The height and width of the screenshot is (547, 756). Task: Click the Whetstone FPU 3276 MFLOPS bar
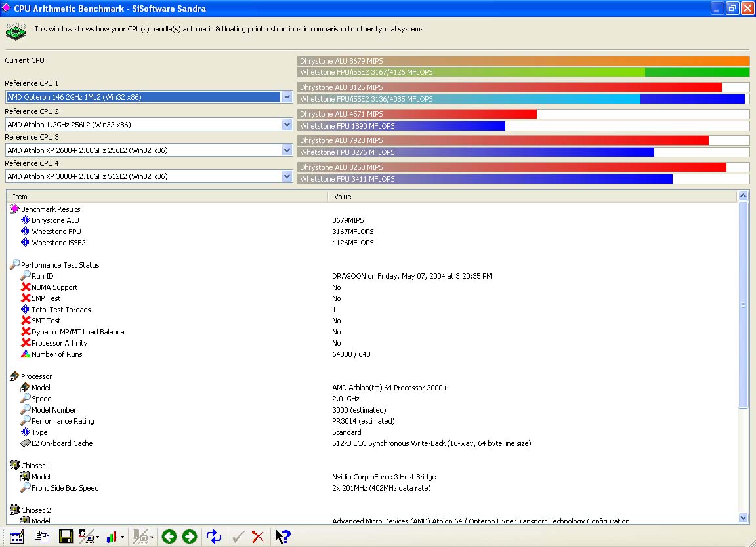[x=524, y=152]
